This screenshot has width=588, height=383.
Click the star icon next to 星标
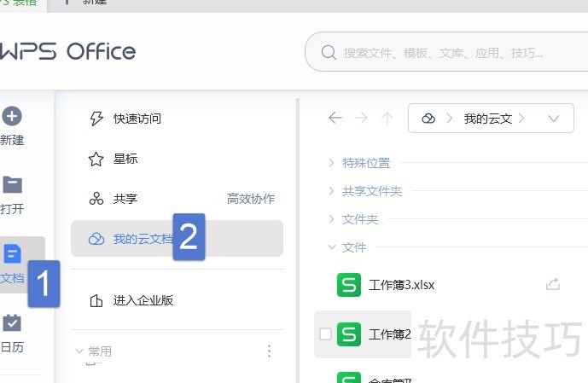point(96,159)
